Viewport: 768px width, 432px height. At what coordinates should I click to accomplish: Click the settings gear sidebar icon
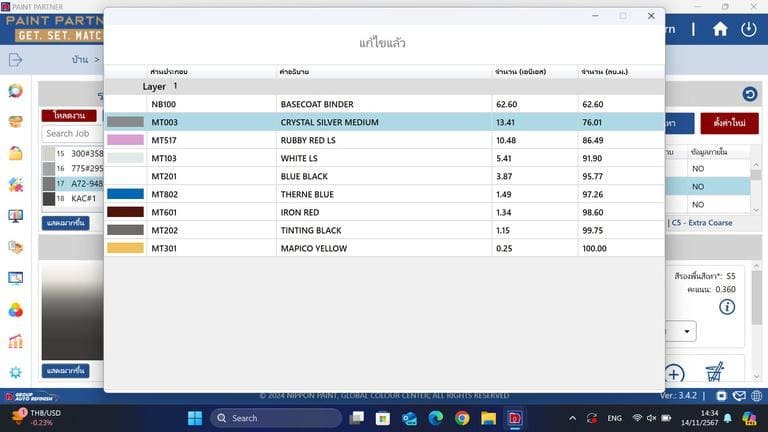[15, 372]
